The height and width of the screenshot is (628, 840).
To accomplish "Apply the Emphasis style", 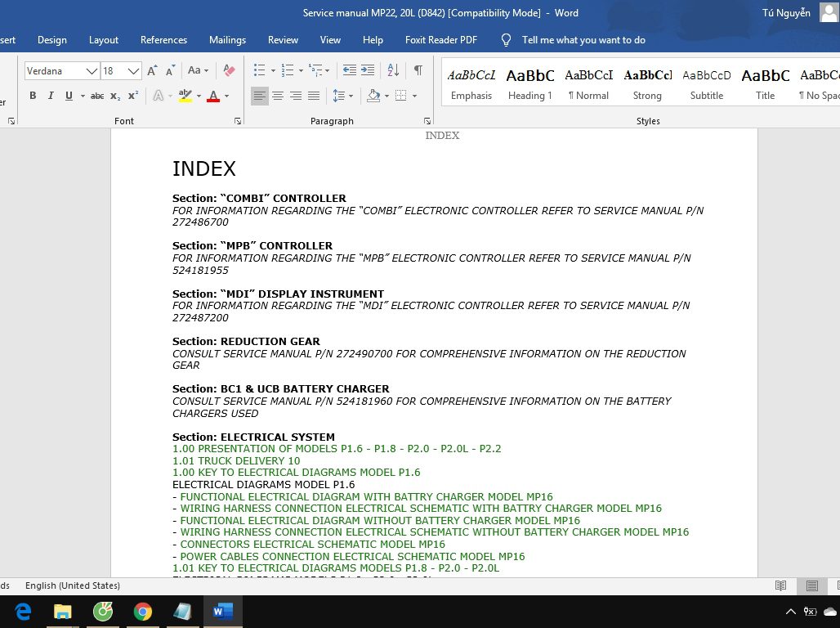I will [471, 84].
